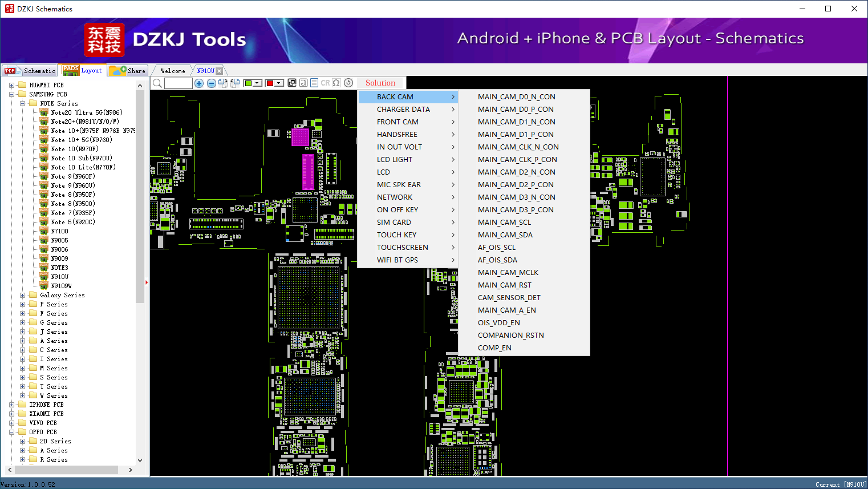Close the N910U document tab
The height and width of the screenshot is (489, 868).
pos(219,71)
